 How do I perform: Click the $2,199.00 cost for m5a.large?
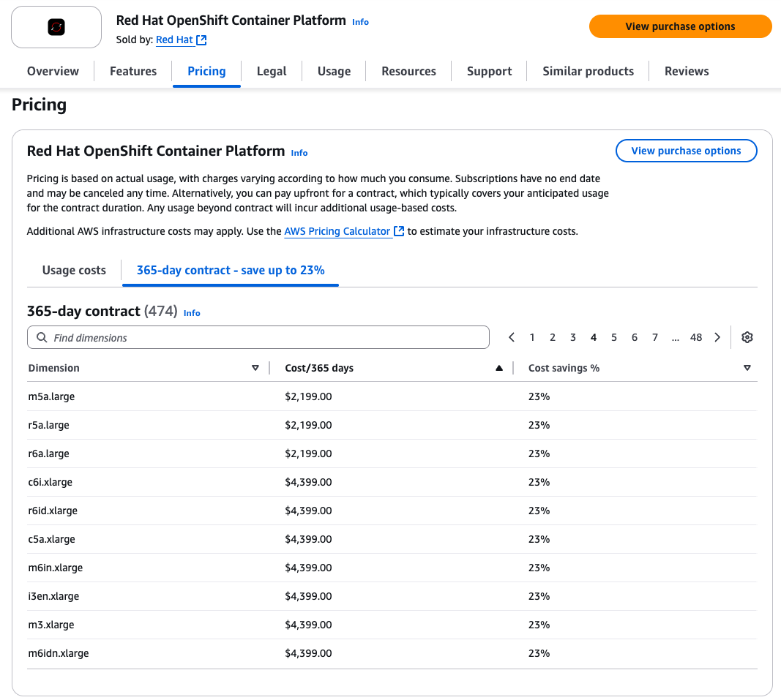click(x=308, y=396)
